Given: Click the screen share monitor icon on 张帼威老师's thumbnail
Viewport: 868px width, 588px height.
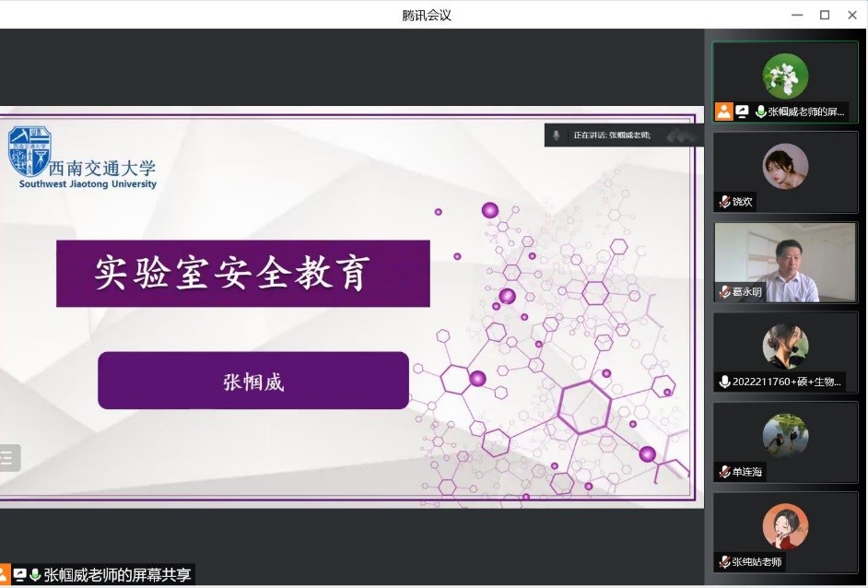Looking at the screenshot, I should (742, 110).
